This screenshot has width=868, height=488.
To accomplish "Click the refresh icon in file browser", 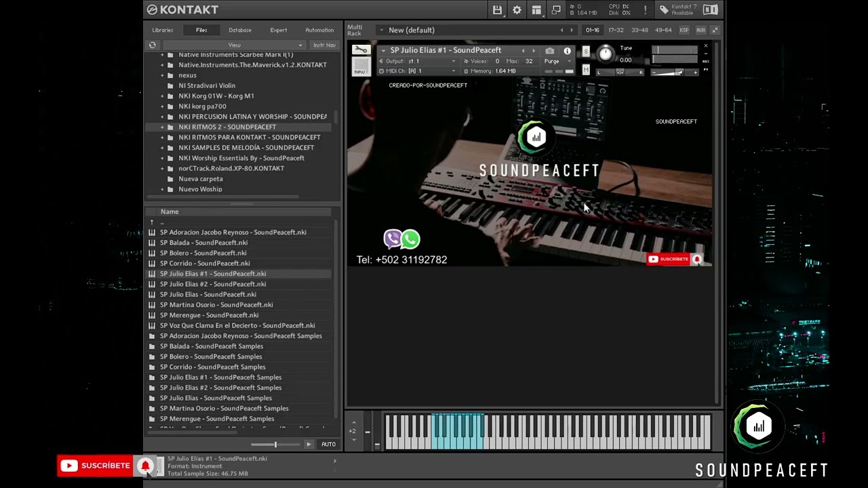I will pos(152,45).
